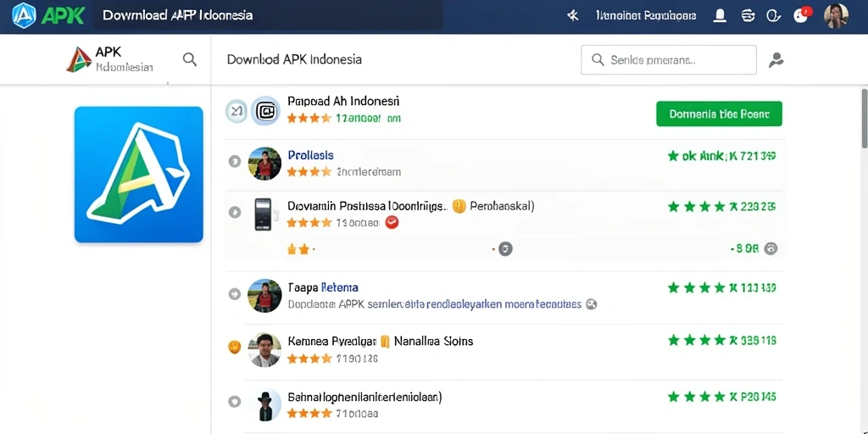Open the first row app title
The height and width of the screenshot is (434, 868).
(343, 102)
